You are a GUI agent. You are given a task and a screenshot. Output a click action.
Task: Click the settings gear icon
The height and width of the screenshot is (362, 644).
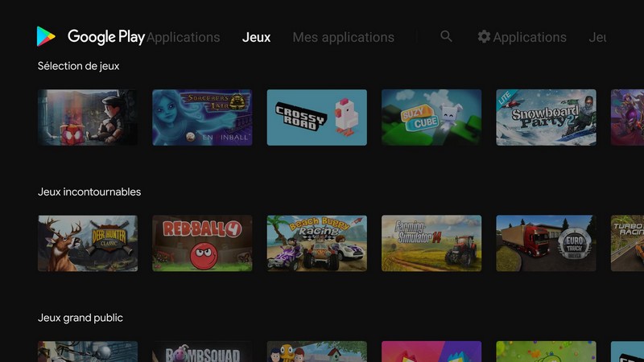click(484, 36)
